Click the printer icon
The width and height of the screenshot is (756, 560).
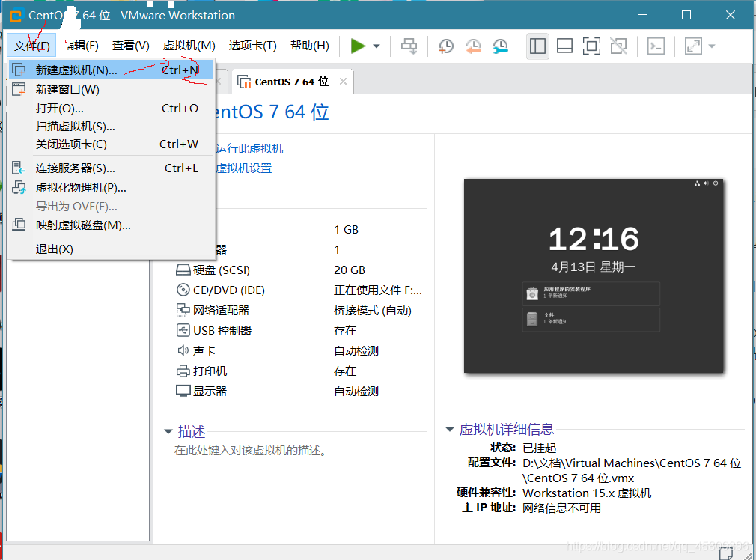[183, 371]
